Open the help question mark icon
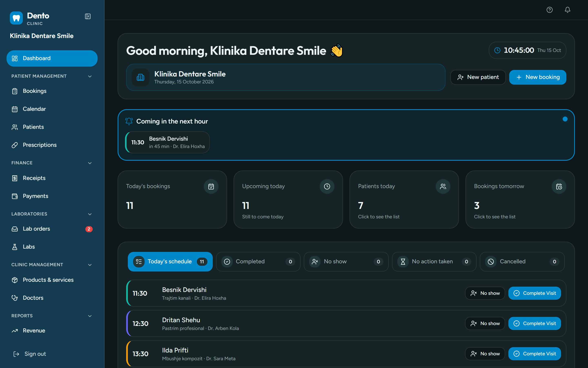The width and height of the screenshot is (588, 368). pos(549,10)
